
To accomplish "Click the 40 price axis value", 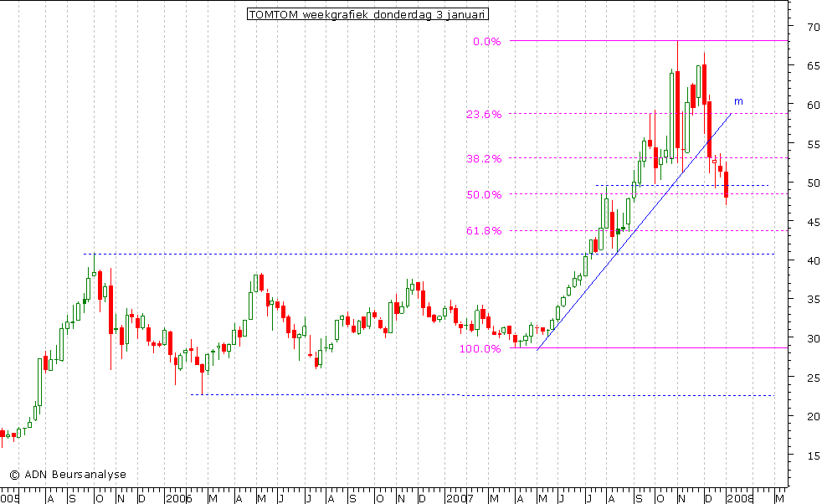I will (x=813, y=260).
